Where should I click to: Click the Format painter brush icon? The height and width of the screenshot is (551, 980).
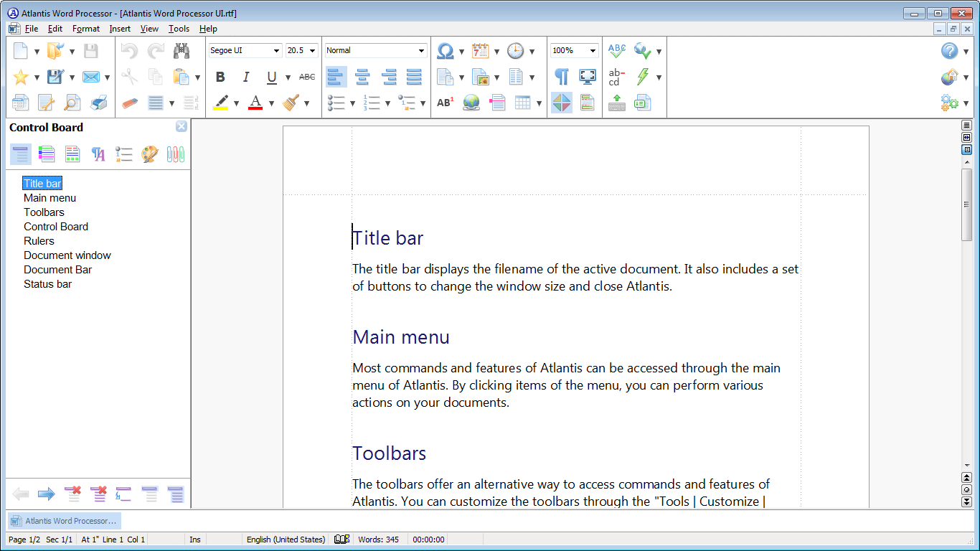(x=291, y=103)
